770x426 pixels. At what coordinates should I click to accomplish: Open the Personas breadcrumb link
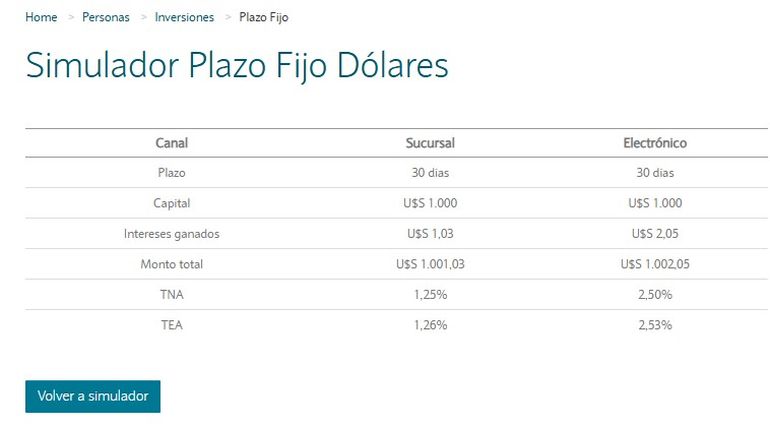(x=106, y=17)
